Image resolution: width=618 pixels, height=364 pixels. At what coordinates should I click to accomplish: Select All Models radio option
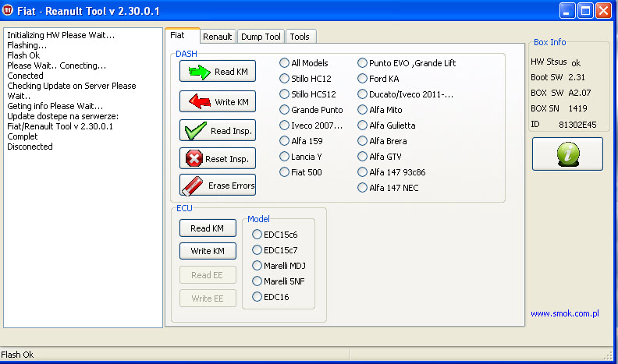point(304,63)
